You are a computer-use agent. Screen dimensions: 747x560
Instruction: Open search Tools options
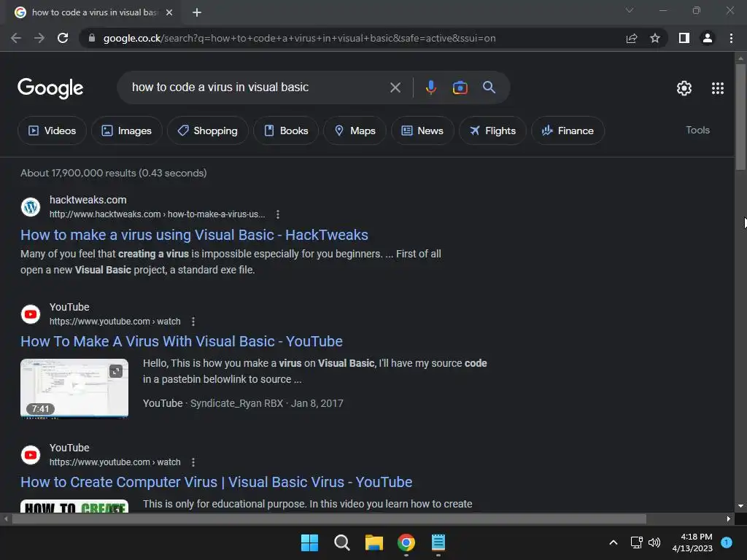[x=697, y=130]
